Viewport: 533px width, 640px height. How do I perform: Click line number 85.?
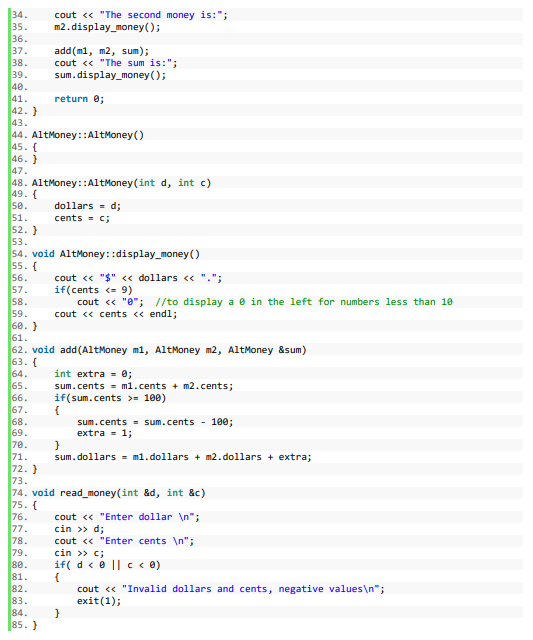tap(20, 625)
